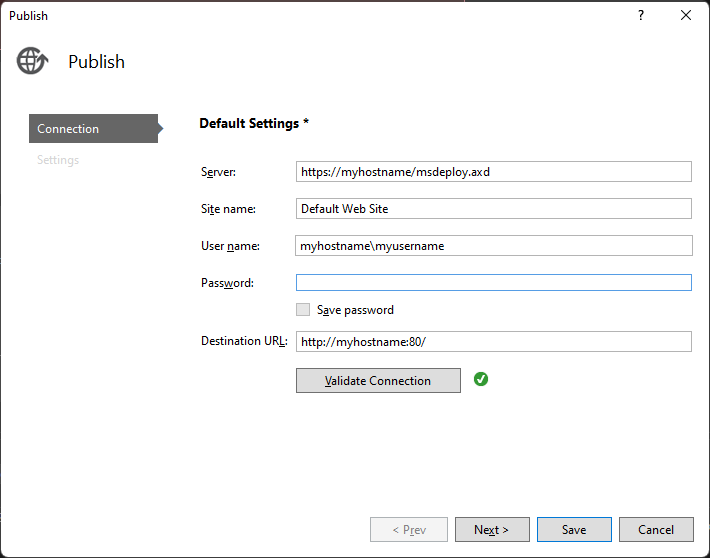Select the User name input box
The width and height of the screenshot is (710, 558).
[494, 246]
